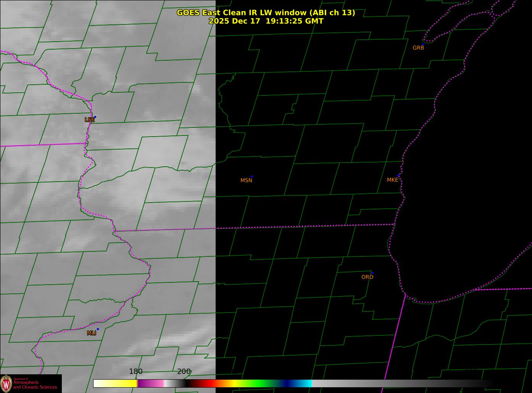Click the 200 label above color bar
Viewport: 532px width, 393px height.
click(184, 372)
